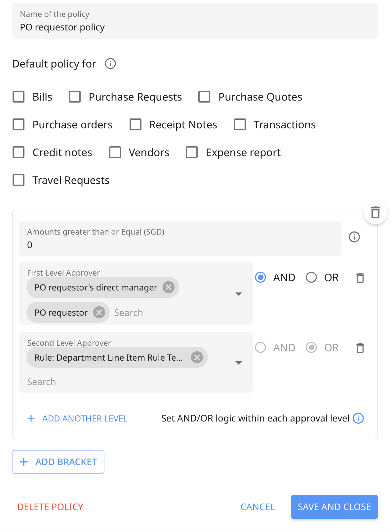Viewport: 392px width, 532px height.
Task: Select the Purchase orders checkbox
Action: 19,125
